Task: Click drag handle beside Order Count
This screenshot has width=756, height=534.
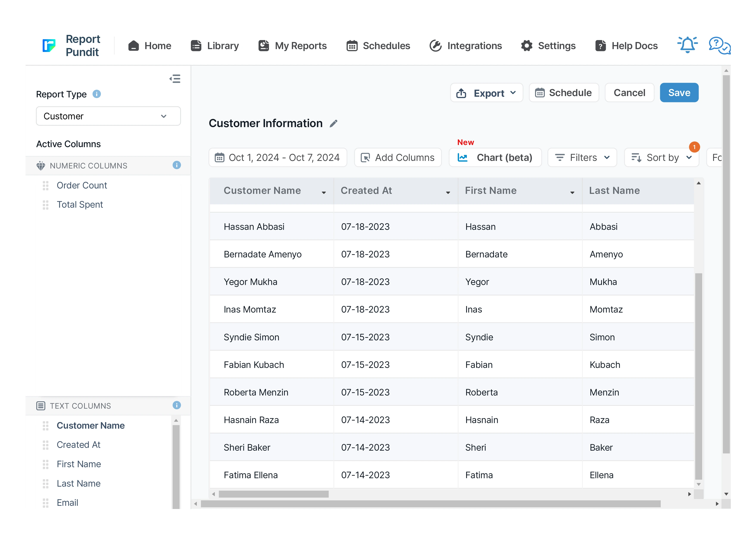Action: click(45, 185)
